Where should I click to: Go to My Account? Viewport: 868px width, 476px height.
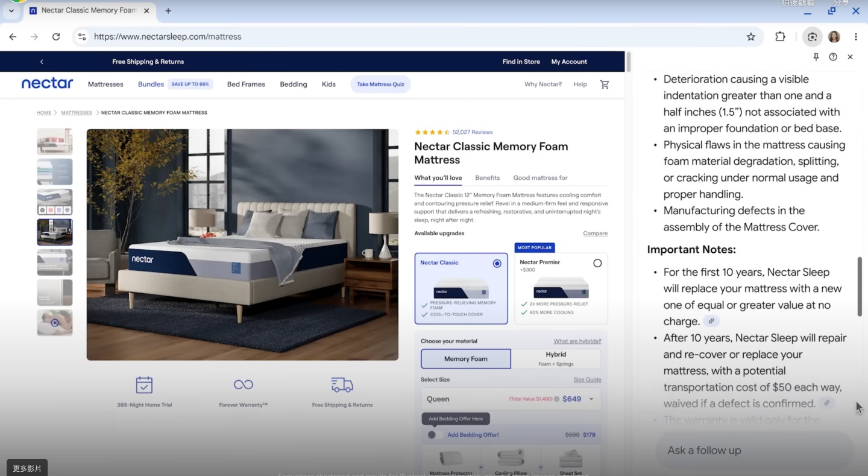[x=569, y=62]
